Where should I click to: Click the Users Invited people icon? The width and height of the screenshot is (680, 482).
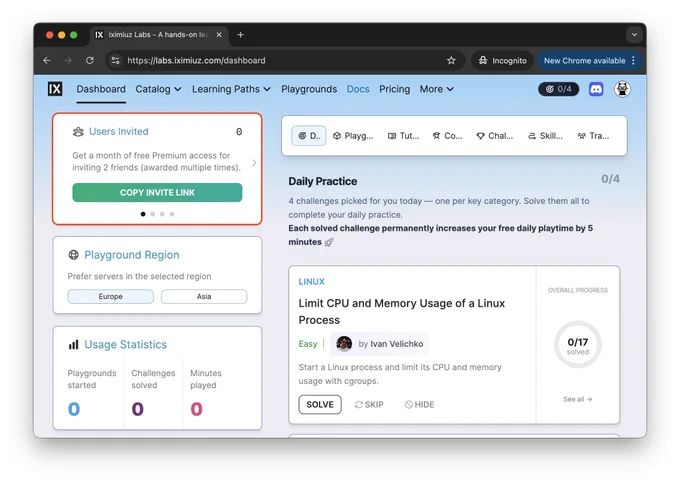tap(78, 131)
